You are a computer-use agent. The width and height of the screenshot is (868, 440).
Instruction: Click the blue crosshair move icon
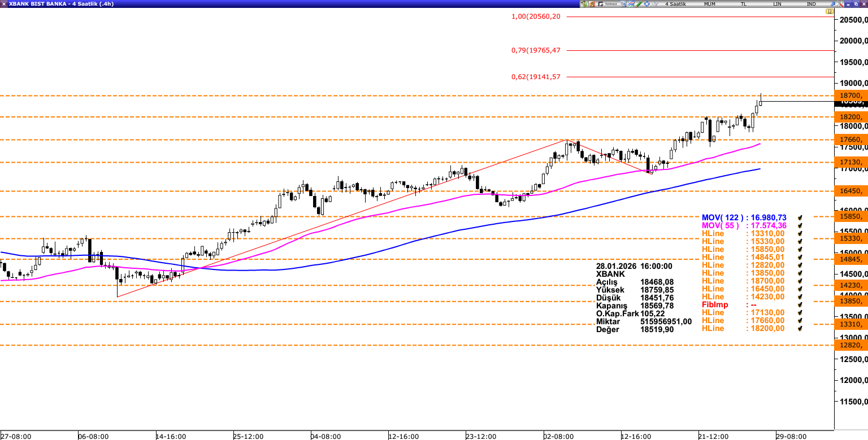click(646, 4)
